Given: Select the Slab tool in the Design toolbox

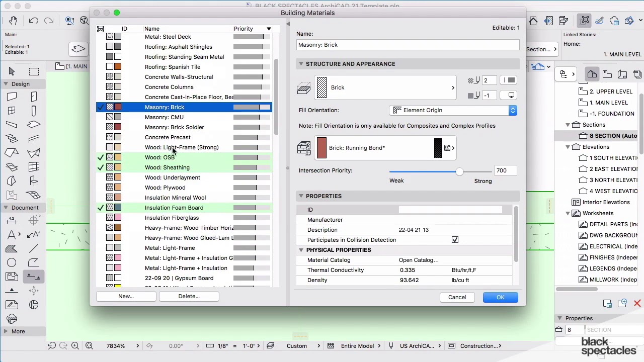Looking at the screenshot, I should click(34, 125).
